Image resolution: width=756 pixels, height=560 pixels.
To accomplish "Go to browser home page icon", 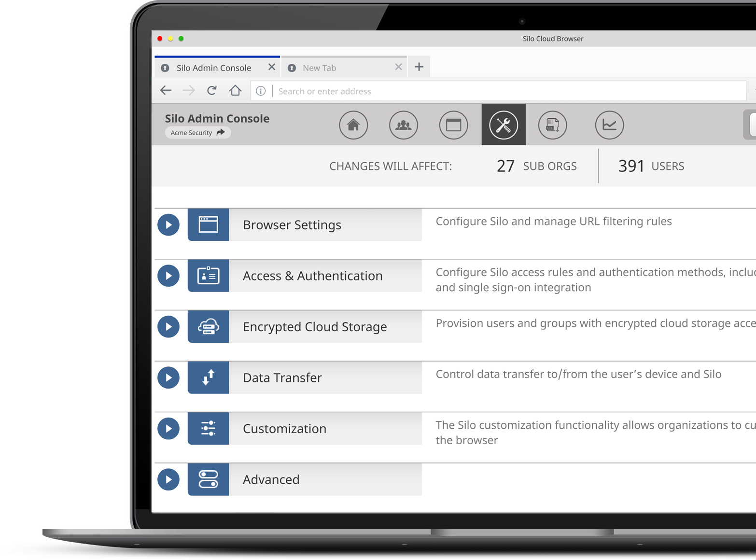I will tap(235, 90).
